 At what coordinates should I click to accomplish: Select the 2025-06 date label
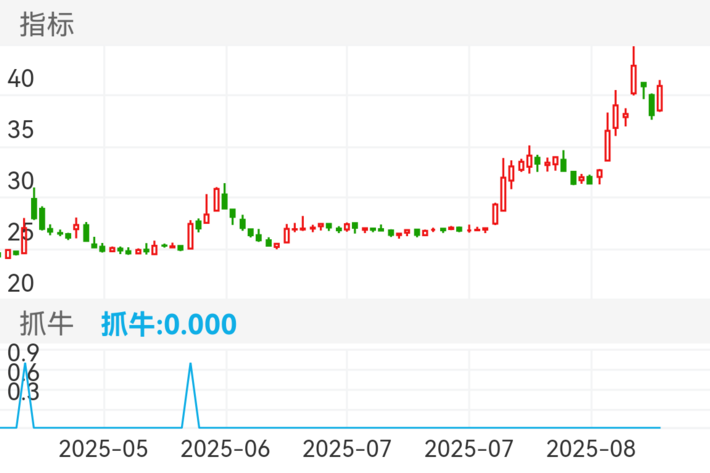click(226, 449)
